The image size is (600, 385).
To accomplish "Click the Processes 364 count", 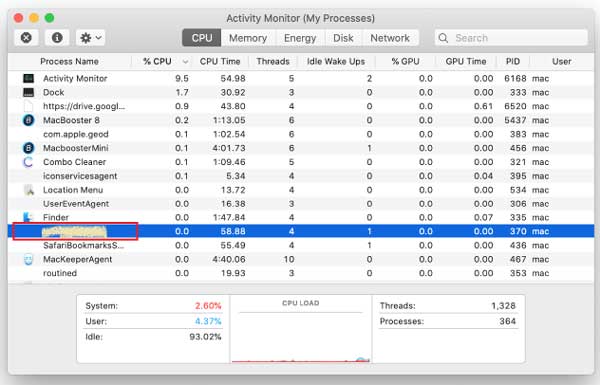I will [448, 321].
